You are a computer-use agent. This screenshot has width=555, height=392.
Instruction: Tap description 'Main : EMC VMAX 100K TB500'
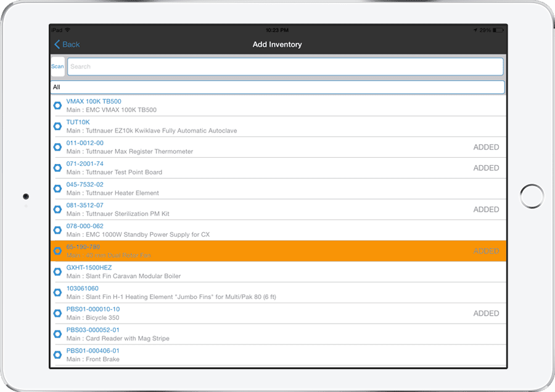[112, 110]
